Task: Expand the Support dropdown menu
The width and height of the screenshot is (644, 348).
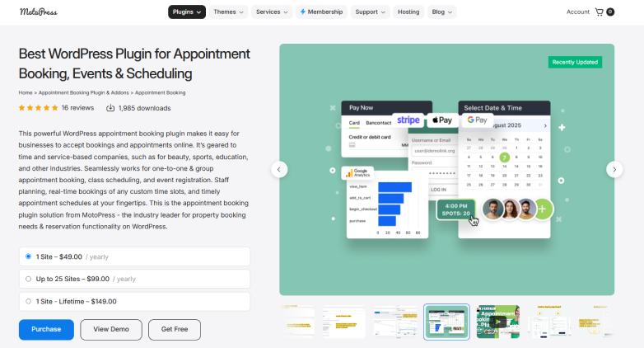Action: (x=370, y=12)
